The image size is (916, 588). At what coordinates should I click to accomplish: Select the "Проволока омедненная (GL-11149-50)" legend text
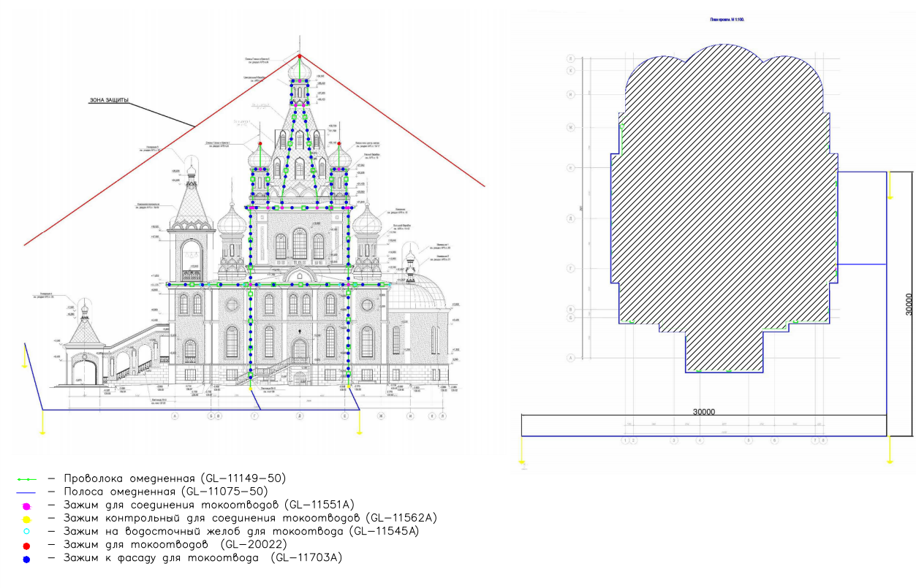click(x=174, y=478)
